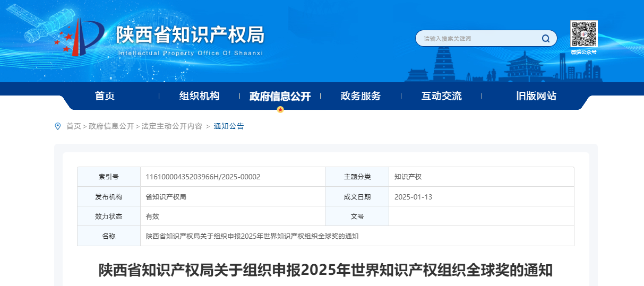Click the 知识产权 category value
644x286 pixels.
(x=408, y=177)
